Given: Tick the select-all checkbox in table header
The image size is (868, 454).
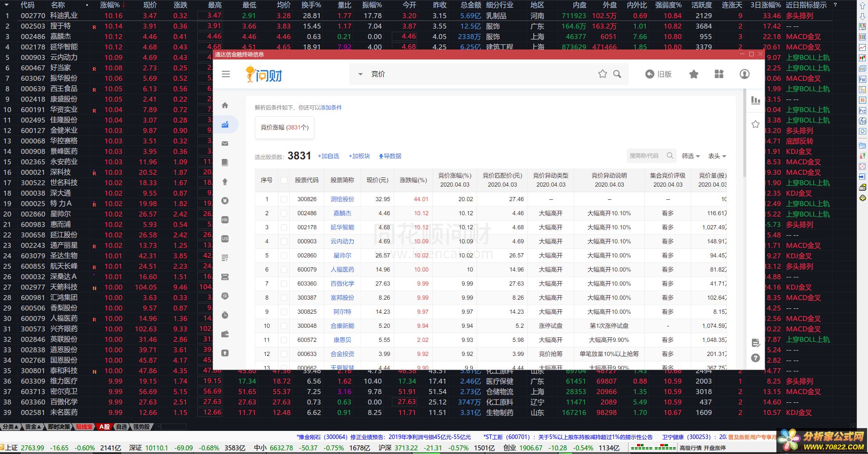Looking at the screenshot, I should 284,180.
